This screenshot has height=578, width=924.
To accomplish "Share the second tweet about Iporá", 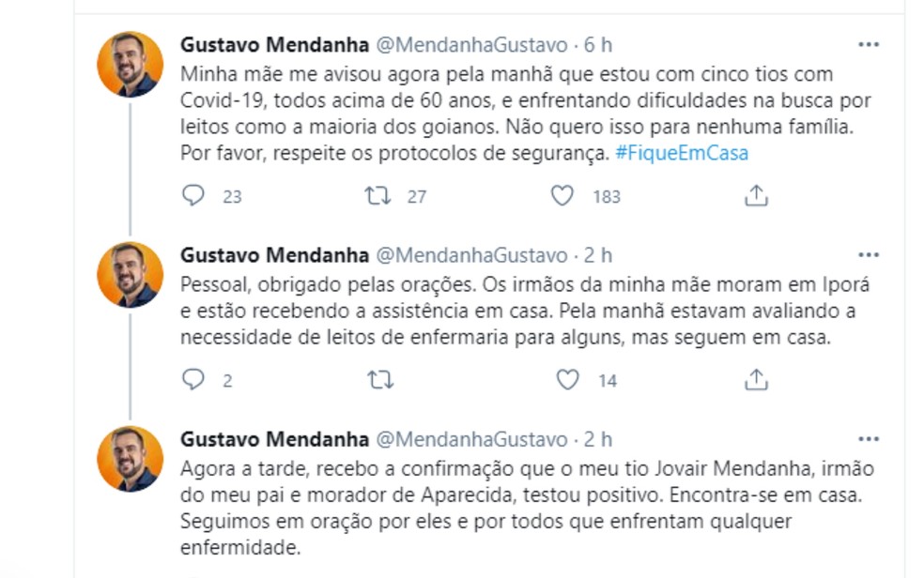I will (x=756, y=379).
